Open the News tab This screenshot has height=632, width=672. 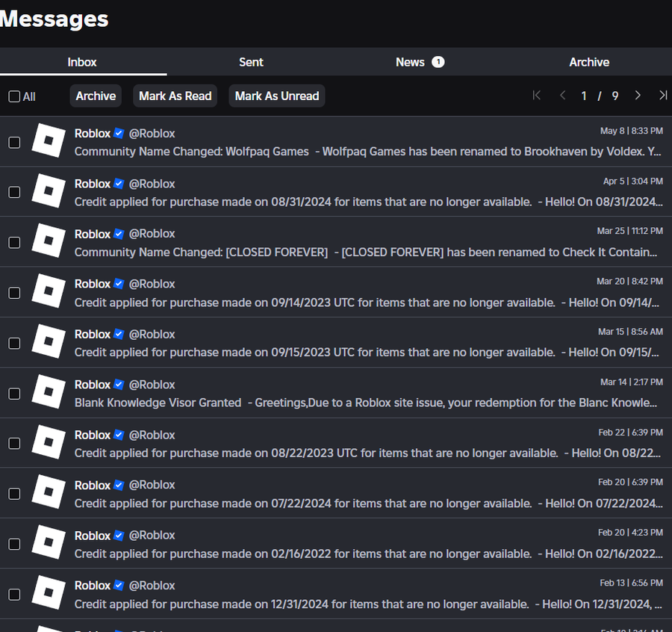(x=420, y=62)
